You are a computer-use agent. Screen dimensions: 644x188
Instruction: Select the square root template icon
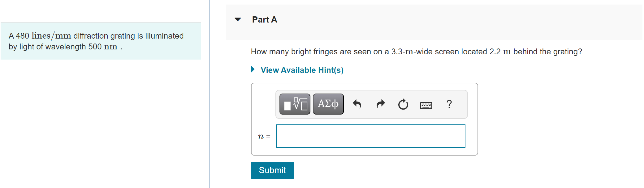294,104
